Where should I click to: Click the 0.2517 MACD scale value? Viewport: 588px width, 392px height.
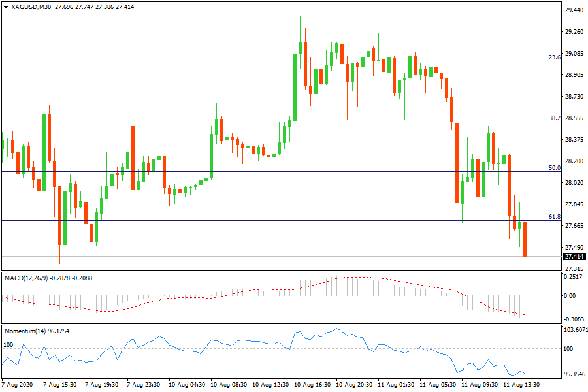[x=574, y=278]
